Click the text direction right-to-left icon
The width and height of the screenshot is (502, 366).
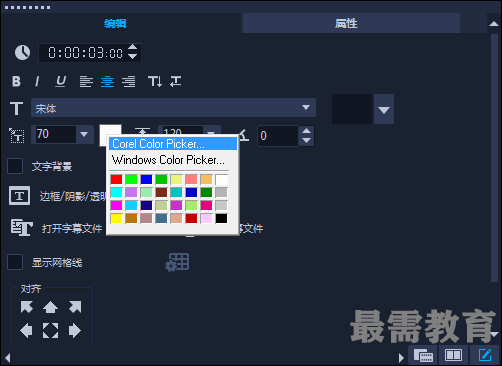click(176, 81)
